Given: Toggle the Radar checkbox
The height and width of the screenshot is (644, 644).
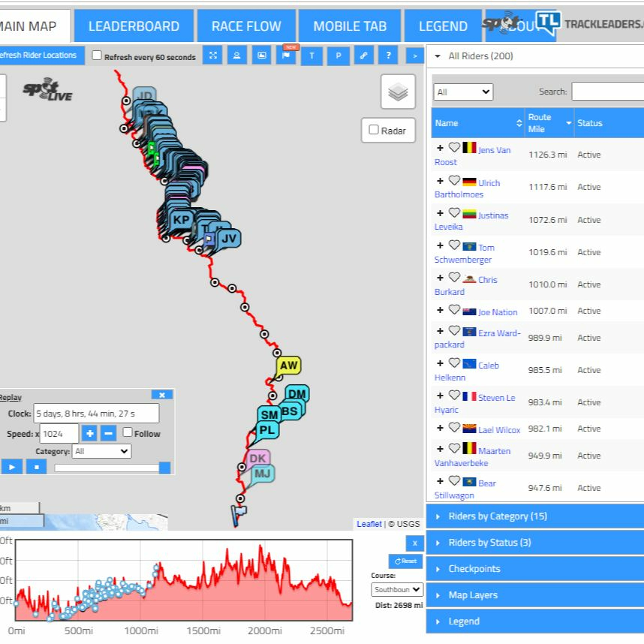Looking at the screenshot, I should coord(373,130).
